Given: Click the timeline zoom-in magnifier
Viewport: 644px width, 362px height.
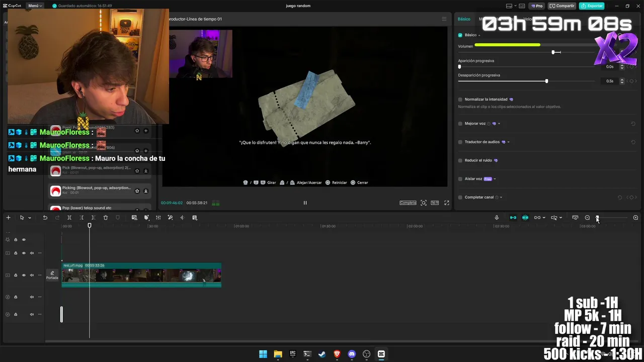Looking at the screenshot, I should coord(635,218).
